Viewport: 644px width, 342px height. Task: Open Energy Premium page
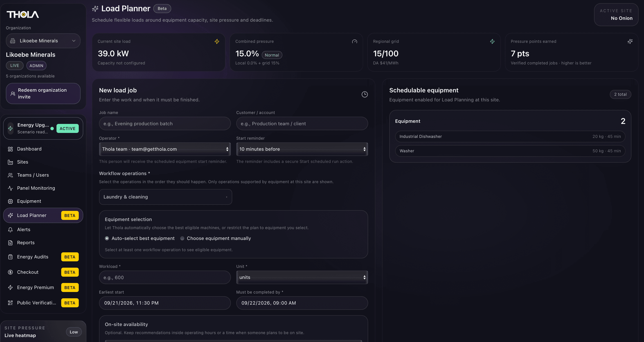(43, 287)
